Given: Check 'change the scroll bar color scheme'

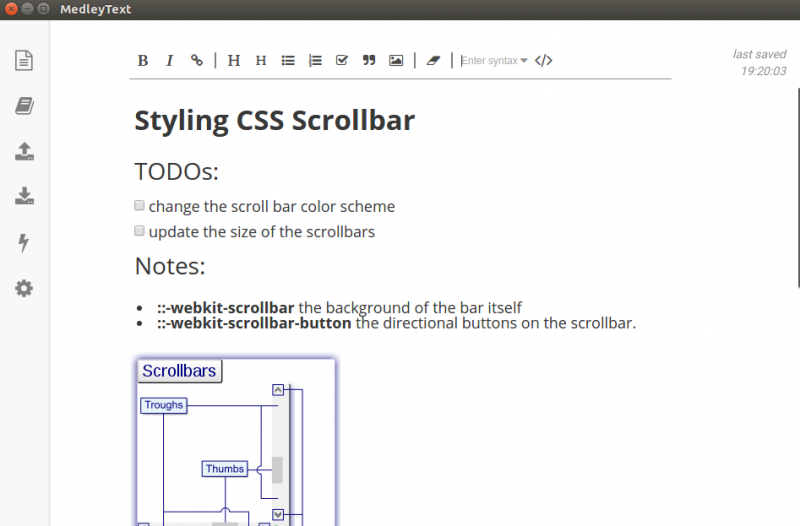Looking at the screenshot, I should click(x=139, y=205).
